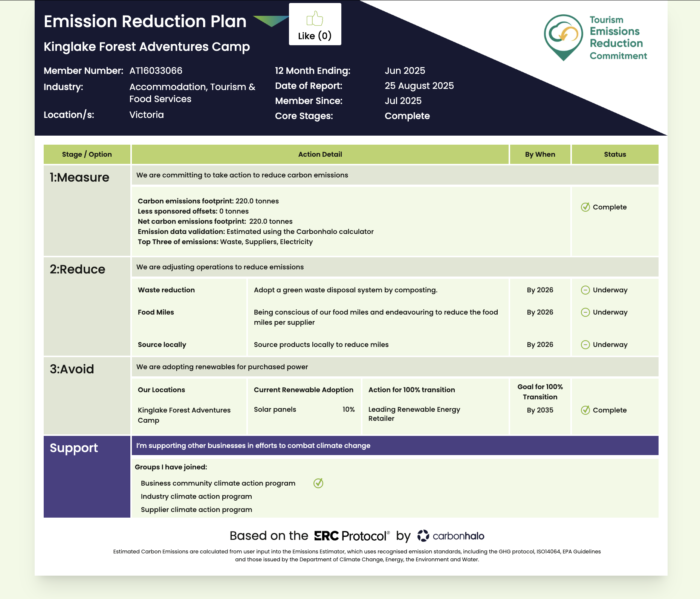
Task: Click the carbonhalo logo in footer
Action: [451, 536]
